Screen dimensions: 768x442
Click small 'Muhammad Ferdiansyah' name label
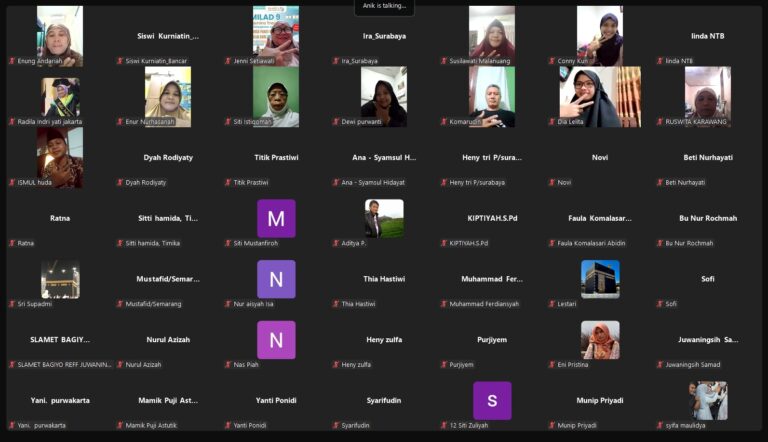click(484, 304)
